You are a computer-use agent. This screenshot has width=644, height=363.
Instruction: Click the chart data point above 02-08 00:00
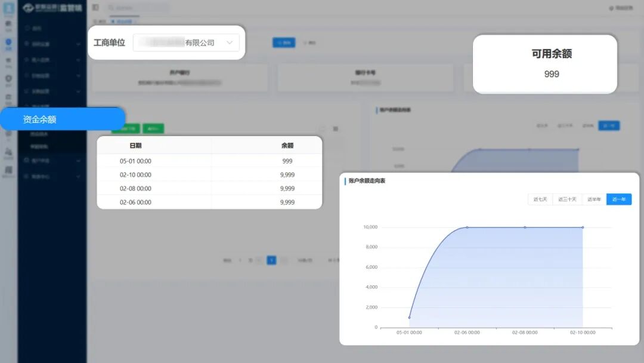click(525, 227)
